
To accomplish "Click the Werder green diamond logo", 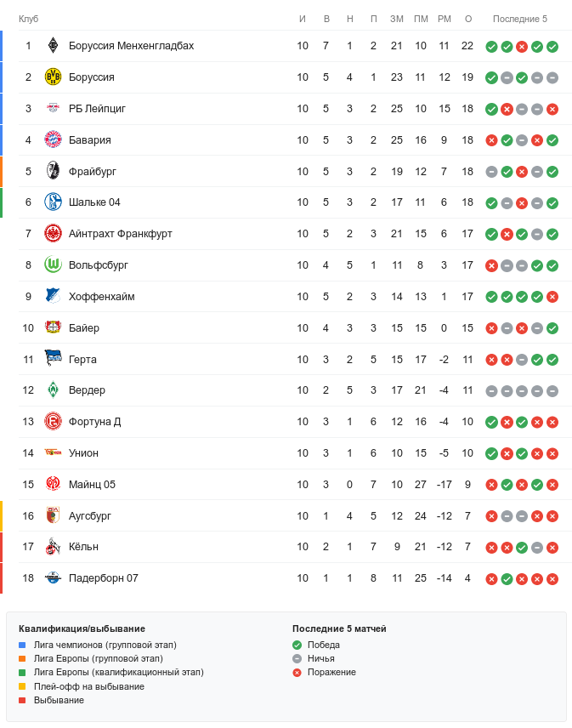I will click(x=54, y=390).
